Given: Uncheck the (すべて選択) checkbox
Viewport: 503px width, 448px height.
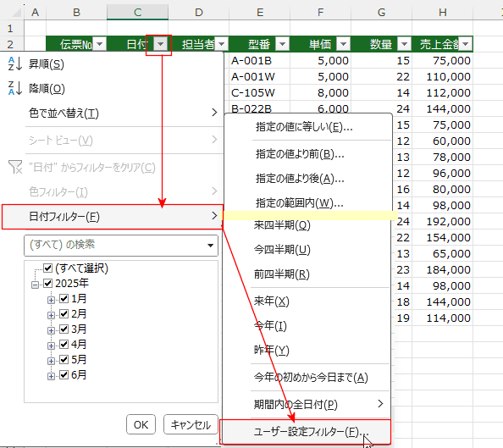Looking at the screenshot, I should click(x=47, y=268).
